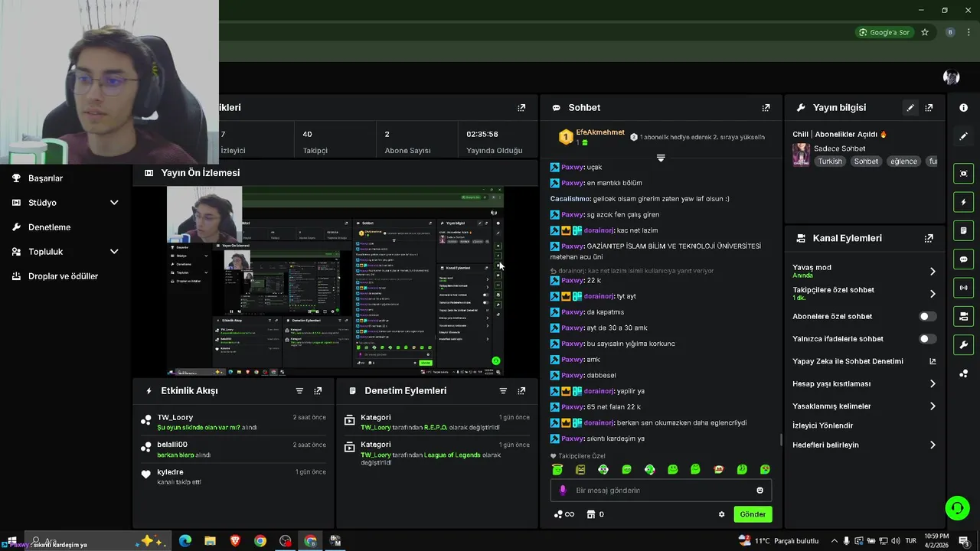Click the Google'a Sor button in browser

click(884, 32)
